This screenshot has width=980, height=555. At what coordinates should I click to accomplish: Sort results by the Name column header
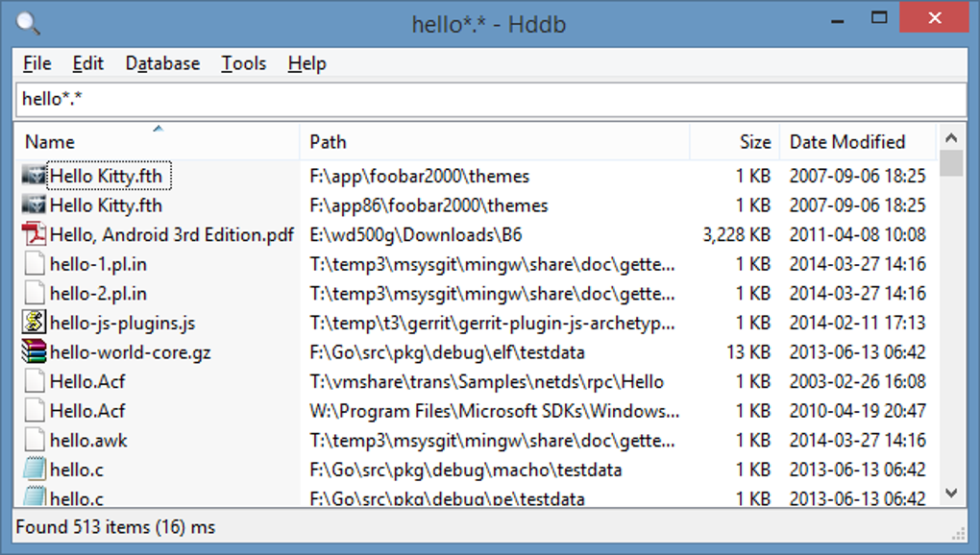tap(50, 142)
